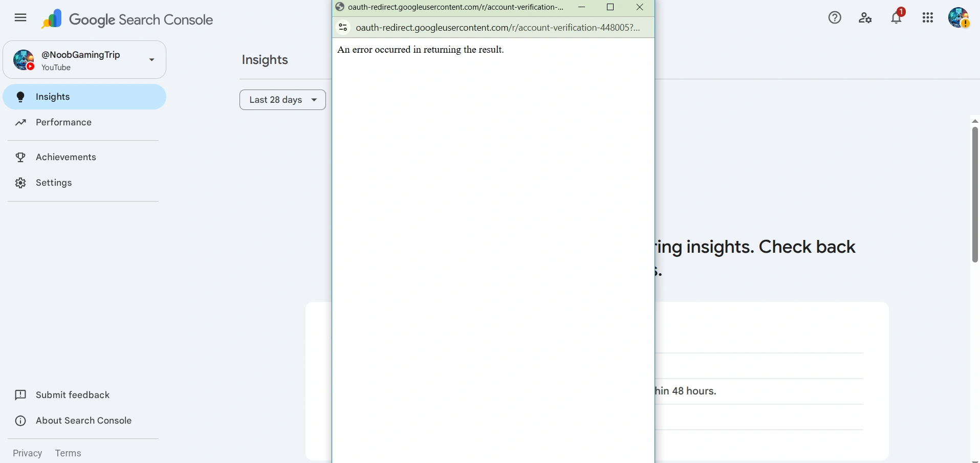980x463 pixels.
Task: Expand the @NoobGamingTrip property selector
Action: 84,60
